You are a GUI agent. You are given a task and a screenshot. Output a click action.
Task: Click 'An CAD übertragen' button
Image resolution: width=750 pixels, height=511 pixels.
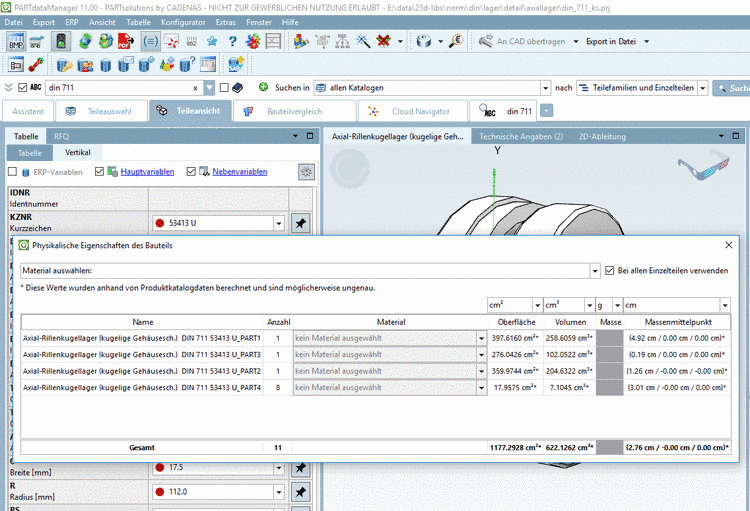(x=529, y=42)
